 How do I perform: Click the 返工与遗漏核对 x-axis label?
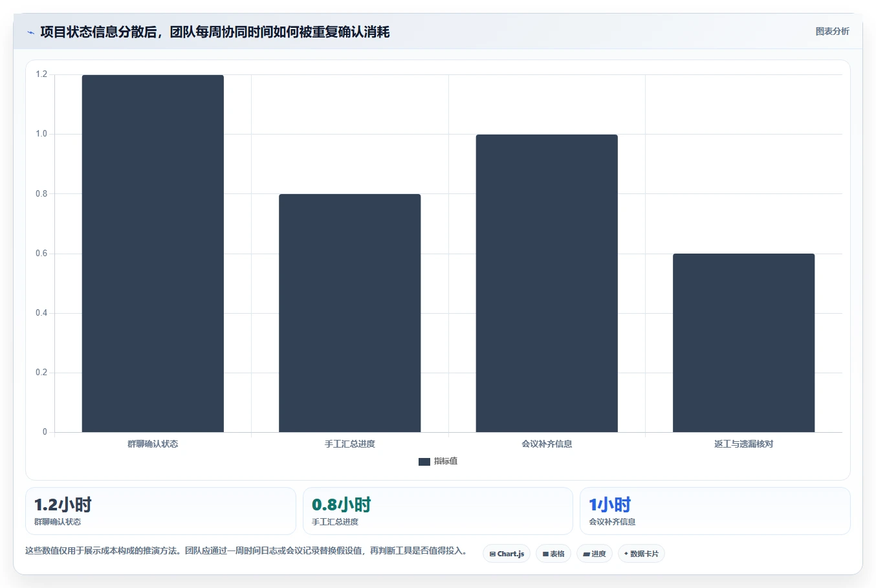coord(744,444)
